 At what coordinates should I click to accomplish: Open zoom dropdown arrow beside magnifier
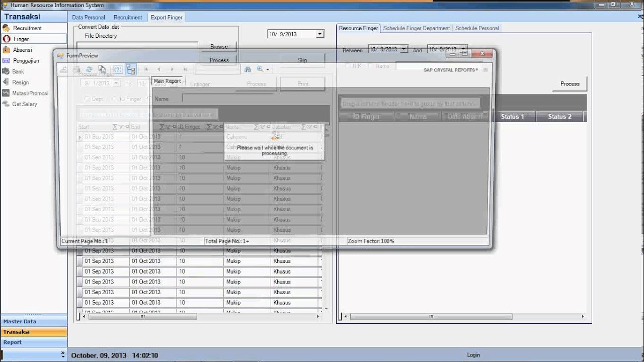[268, 70]
